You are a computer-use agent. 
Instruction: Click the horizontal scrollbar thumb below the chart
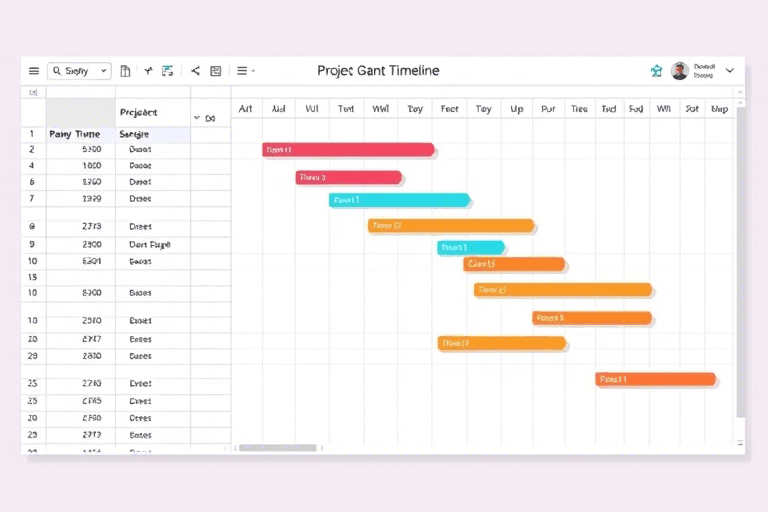(x=278, y=448)
